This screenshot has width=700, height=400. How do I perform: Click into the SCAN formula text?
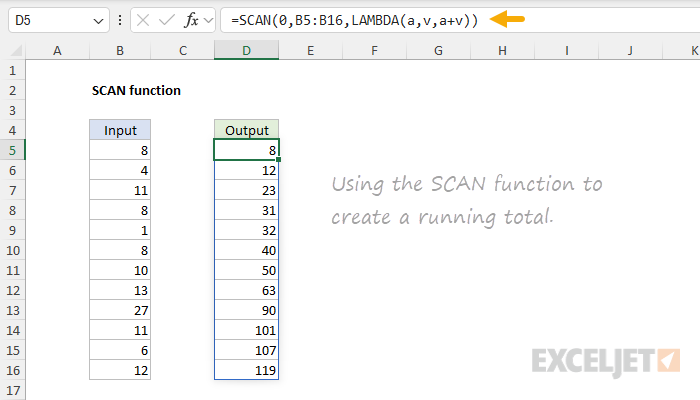pos(354,20)
